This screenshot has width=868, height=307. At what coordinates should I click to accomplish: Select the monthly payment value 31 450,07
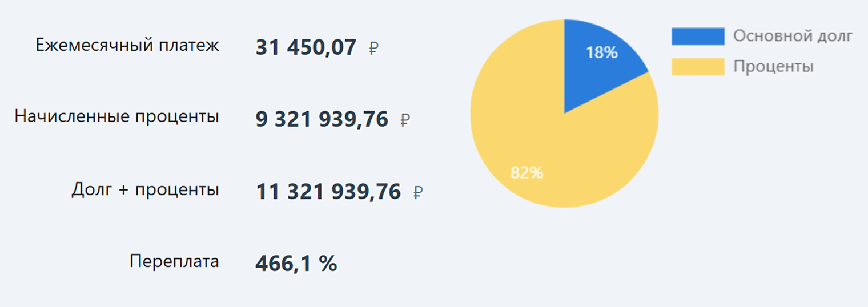[x=306, y=47]
